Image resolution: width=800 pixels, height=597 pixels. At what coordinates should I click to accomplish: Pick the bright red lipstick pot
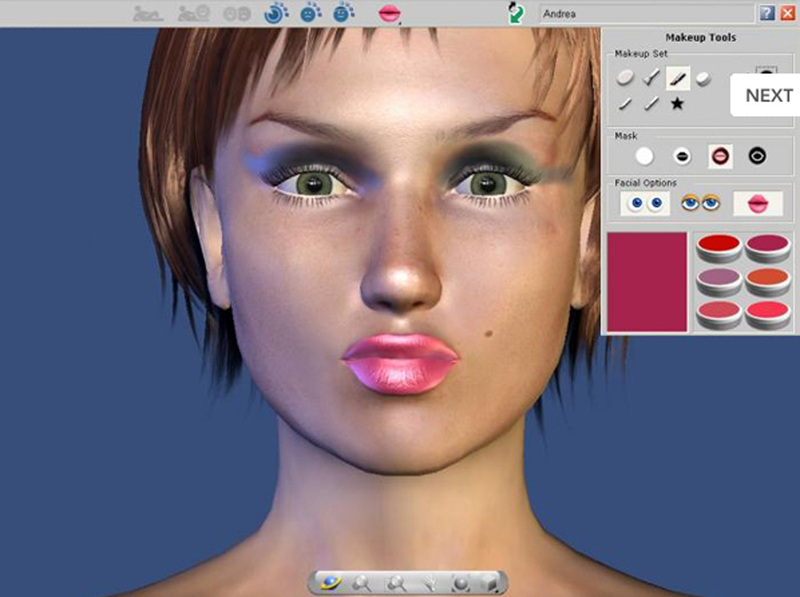pyautogui.click(x=719, y=247)
